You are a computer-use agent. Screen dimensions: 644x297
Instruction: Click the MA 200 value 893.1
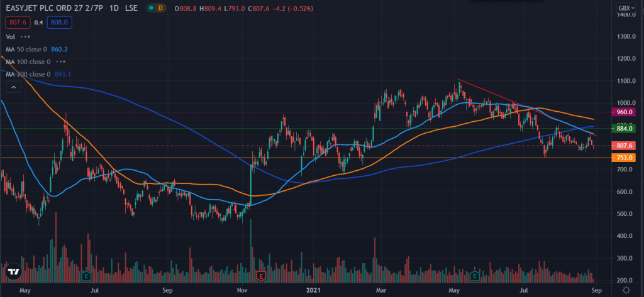[62, 74]
